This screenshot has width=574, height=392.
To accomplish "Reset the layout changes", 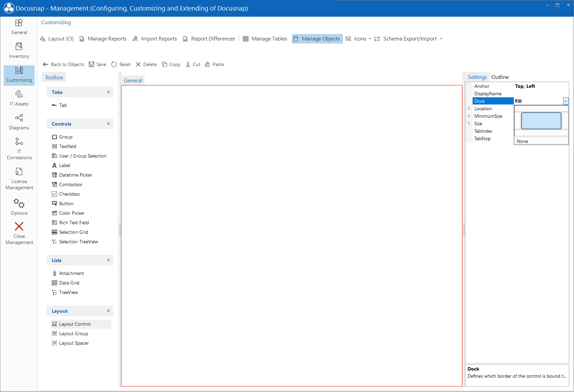I will 121,64.
